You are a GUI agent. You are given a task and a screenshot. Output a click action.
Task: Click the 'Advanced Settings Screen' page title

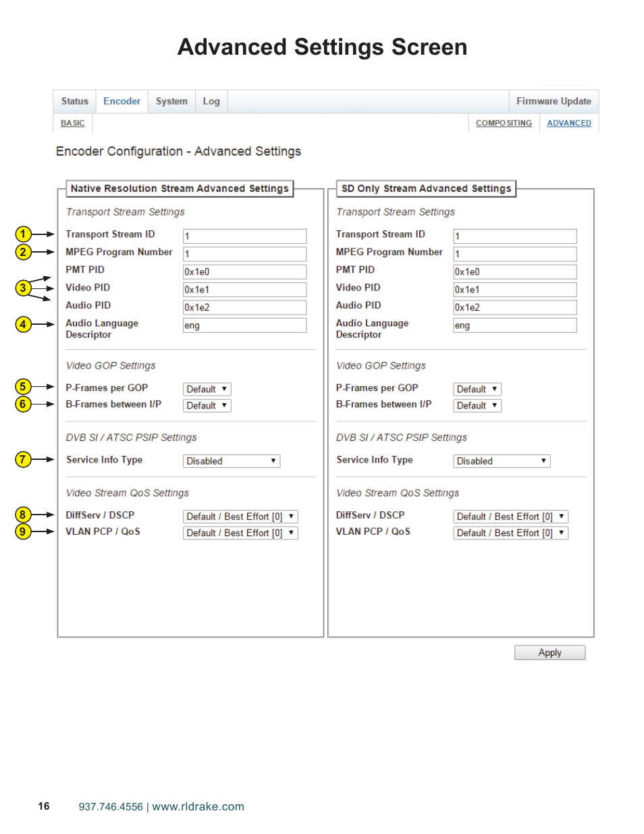pyautogui.click(x=322, y=47)
